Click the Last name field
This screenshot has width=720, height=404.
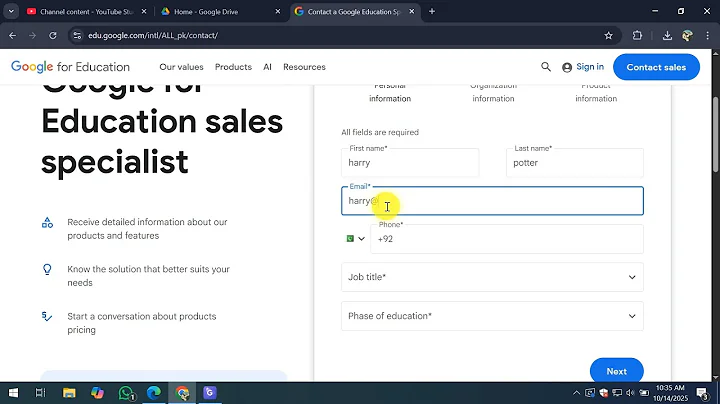coord(575,163)
